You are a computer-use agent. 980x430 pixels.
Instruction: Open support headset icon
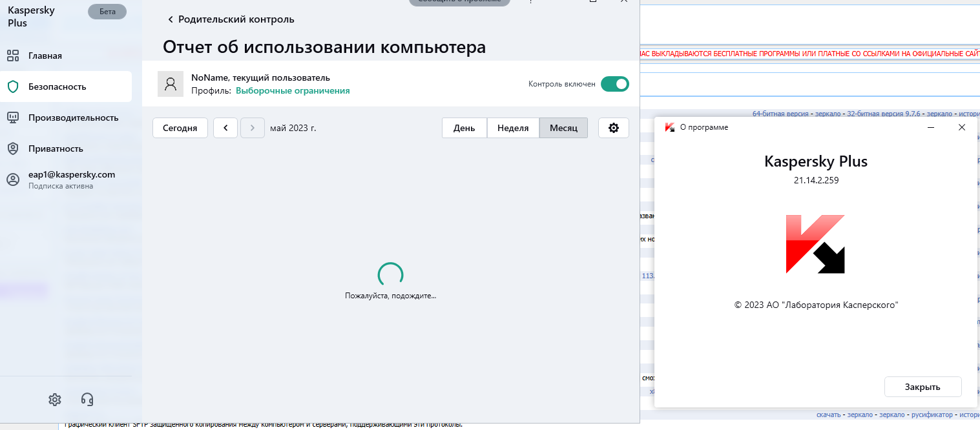pos(87,399)
